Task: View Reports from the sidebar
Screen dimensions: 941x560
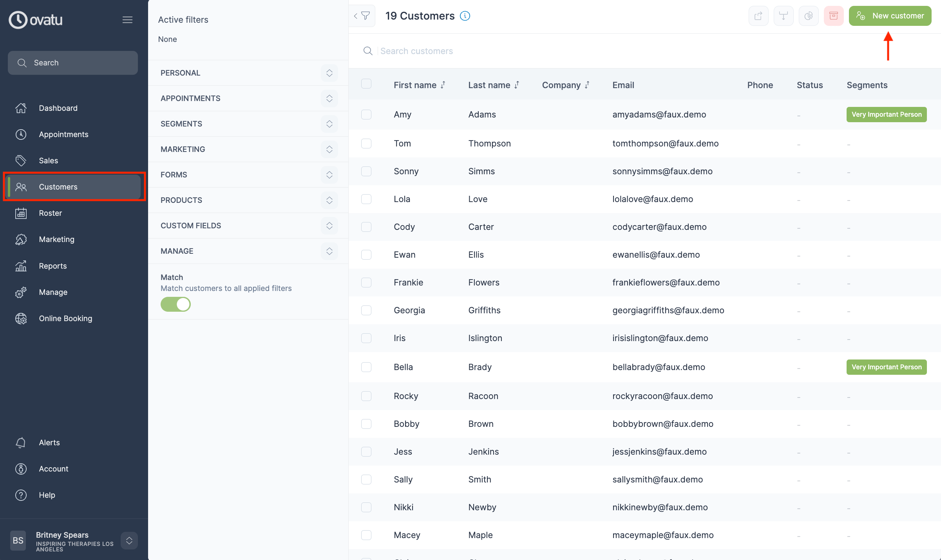Action: click(52, 266)
